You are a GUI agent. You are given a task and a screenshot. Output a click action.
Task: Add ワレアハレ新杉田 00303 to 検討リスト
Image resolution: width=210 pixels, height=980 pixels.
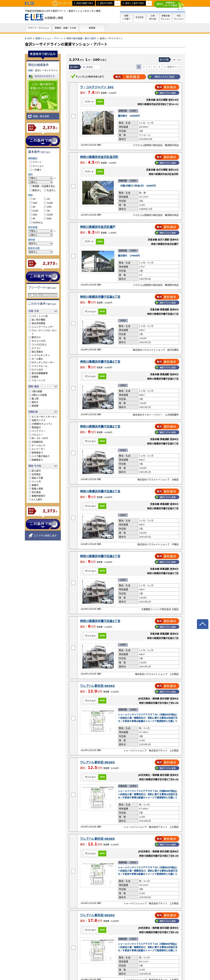click(x=167, y=692)
